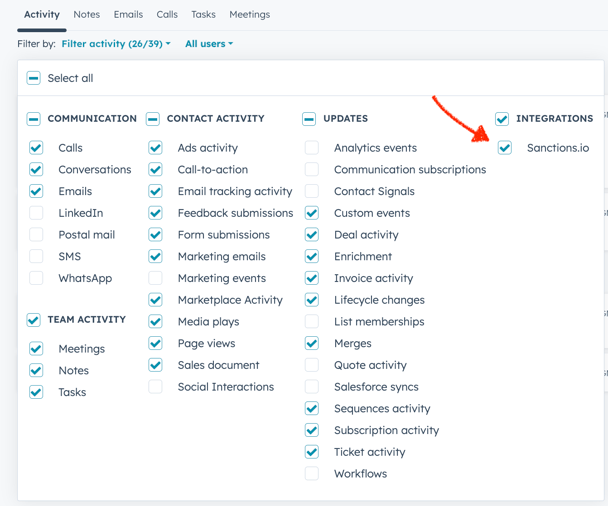Go to the Meetings tab
This screenshot has width=608, height=506.
point(249,15)
